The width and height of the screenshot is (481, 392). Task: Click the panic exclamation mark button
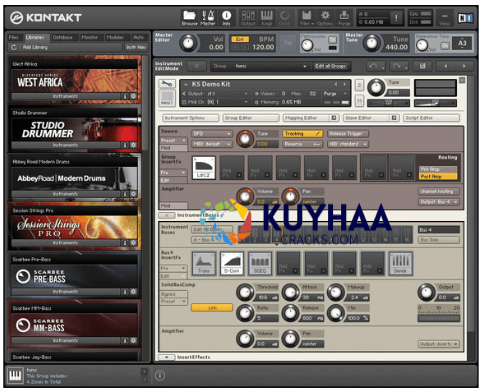[x=396, y=18]
